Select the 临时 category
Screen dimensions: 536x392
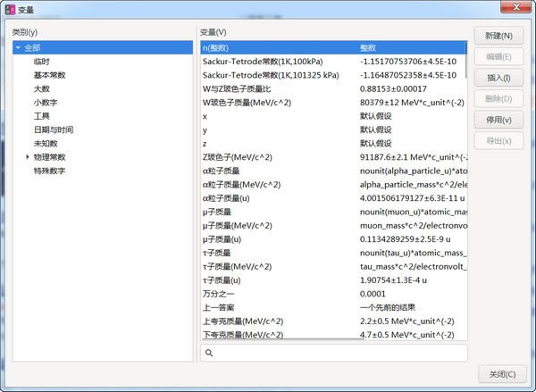tap(42, 62)
